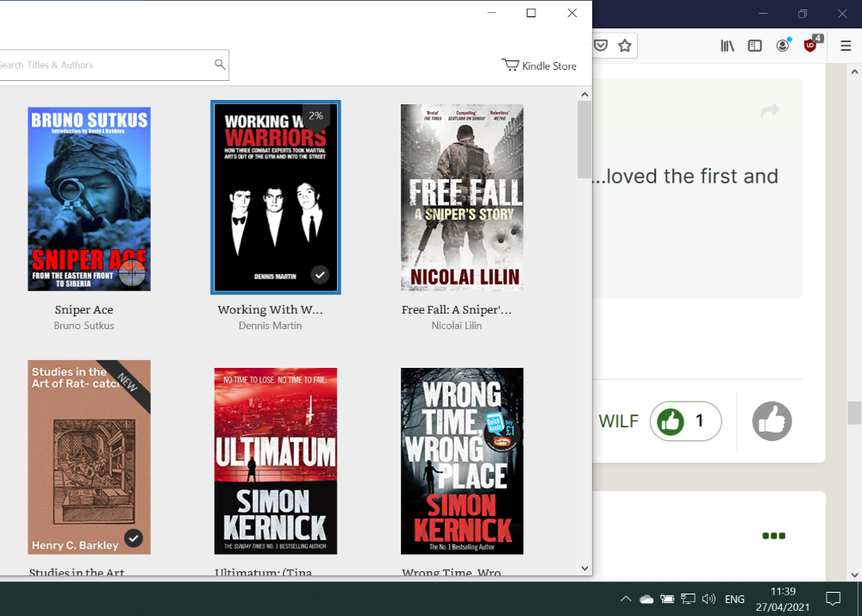
Task: Open Studies in the Art of Rat-catching cover
Action: coord(89,457)
